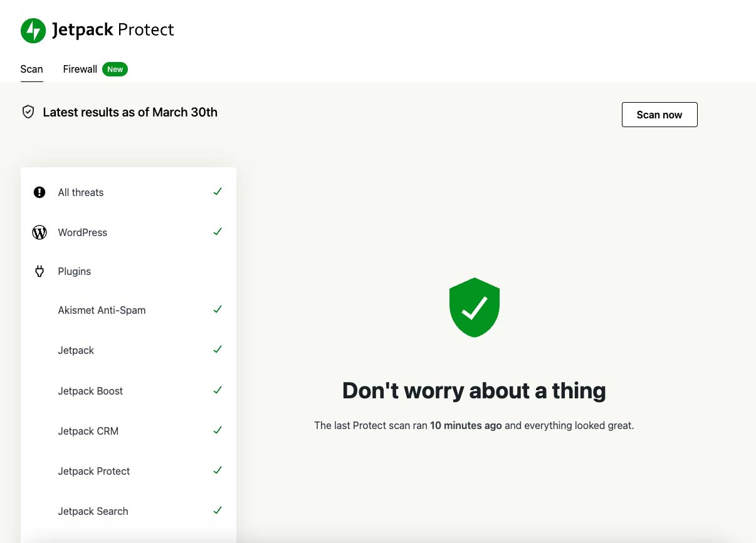Click the checkmark beside All threats
Screen dimensions: 756x543
click(x=218, y=191)
